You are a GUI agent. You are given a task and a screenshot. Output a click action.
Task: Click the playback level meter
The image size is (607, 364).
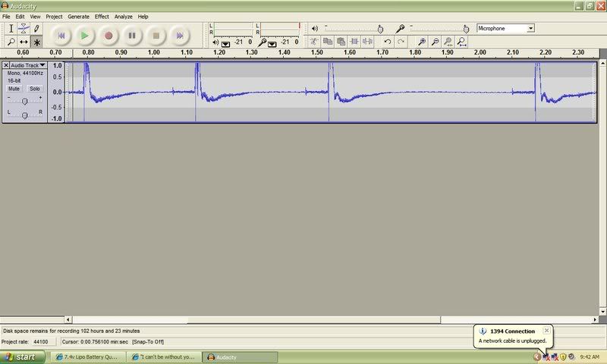[233, 29]
